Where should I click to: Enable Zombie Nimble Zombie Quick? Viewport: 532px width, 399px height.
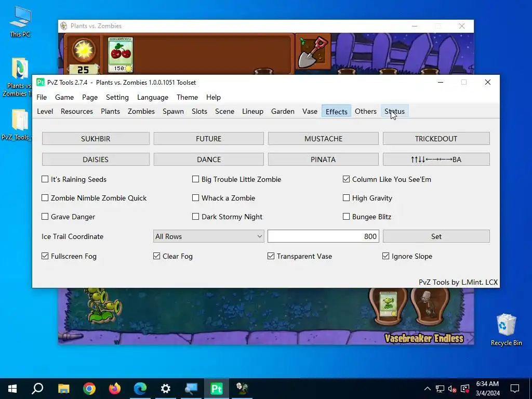(45, 198)
